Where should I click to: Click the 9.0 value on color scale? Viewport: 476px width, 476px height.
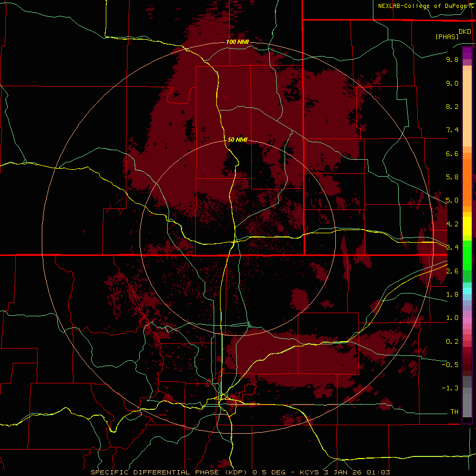click(452, 83)
